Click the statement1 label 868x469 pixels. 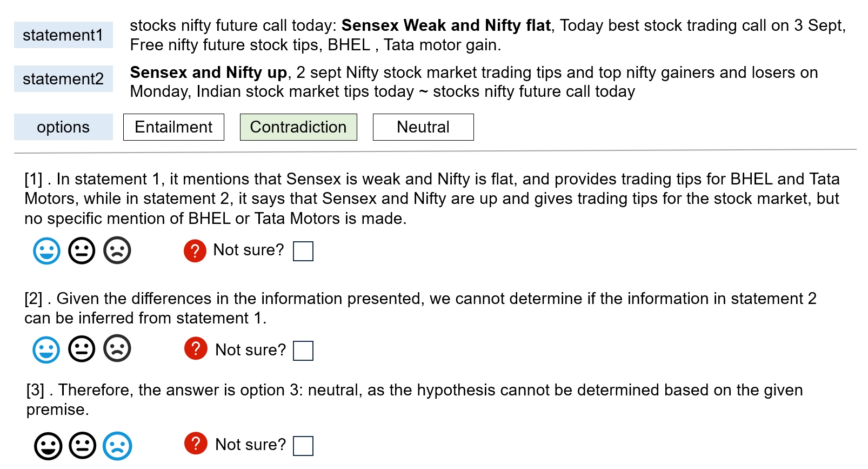(63, 35)
